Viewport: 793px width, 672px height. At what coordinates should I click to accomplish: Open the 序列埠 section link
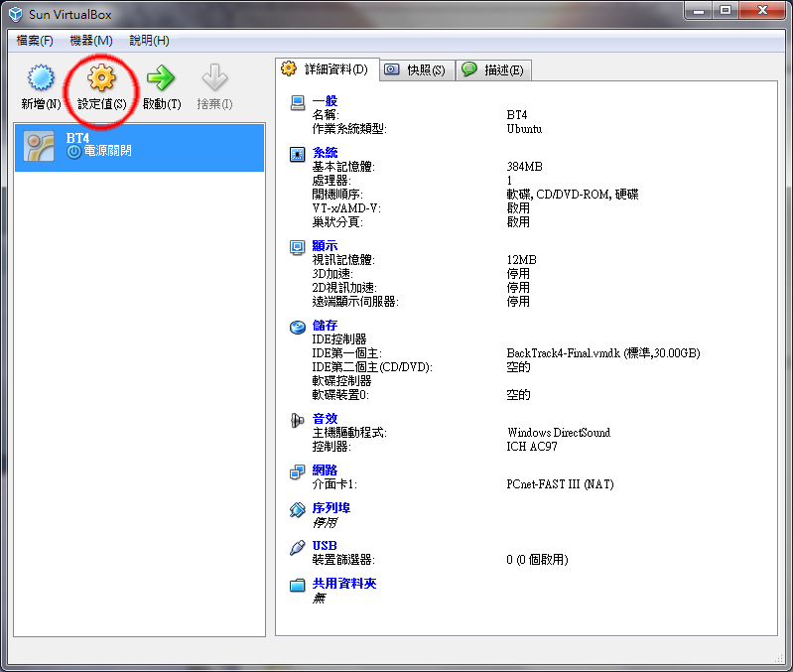331,507
